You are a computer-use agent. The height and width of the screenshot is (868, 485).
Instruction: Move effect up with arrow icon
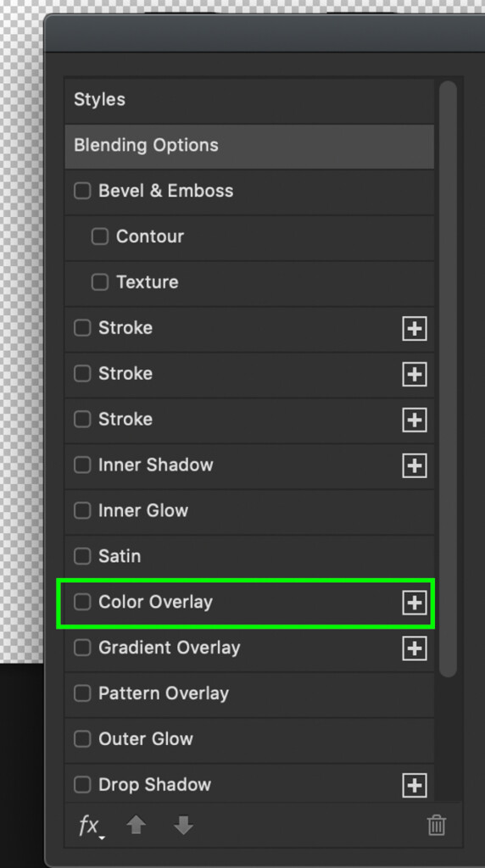point(137,826)
